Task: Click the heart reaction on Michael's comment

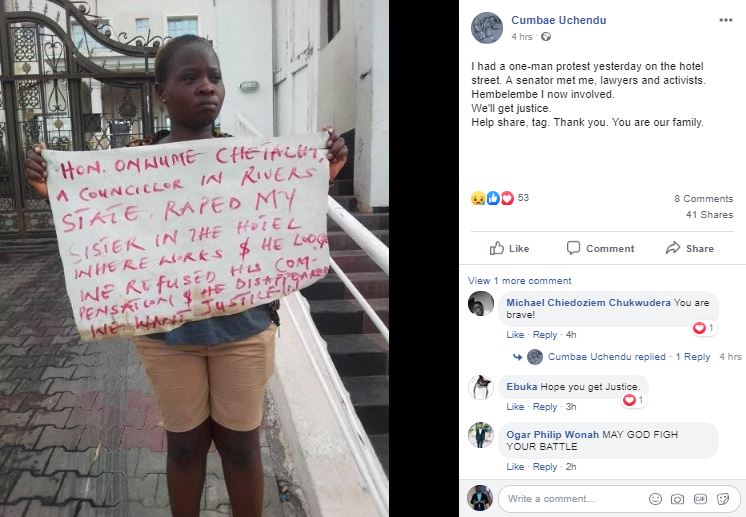Action: (x=699, y=328)
